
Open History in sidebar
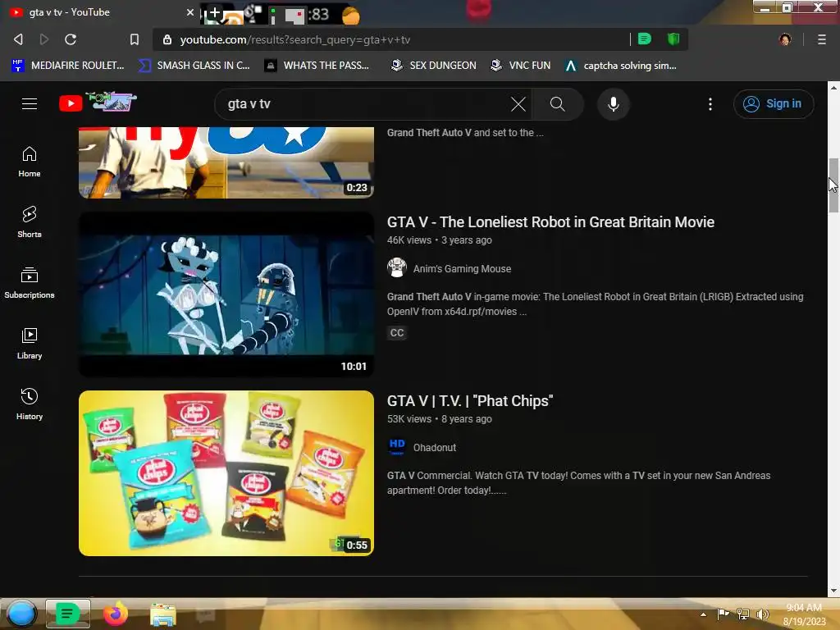point(30,404)
